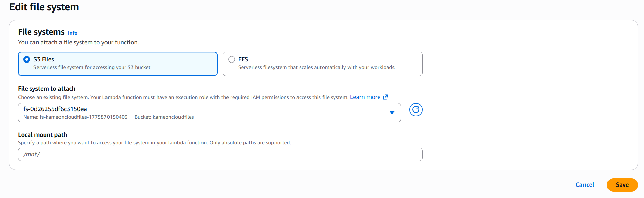Click the Edit file system page heading
Screen dimensions: 644x198
(x=44, y=7)
